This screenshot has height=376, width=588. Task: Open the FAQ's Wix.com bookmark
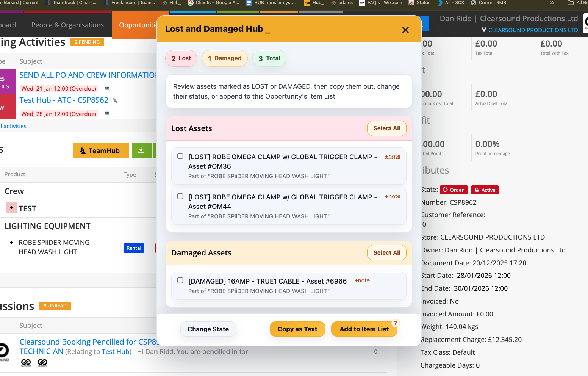coord(381,3)
